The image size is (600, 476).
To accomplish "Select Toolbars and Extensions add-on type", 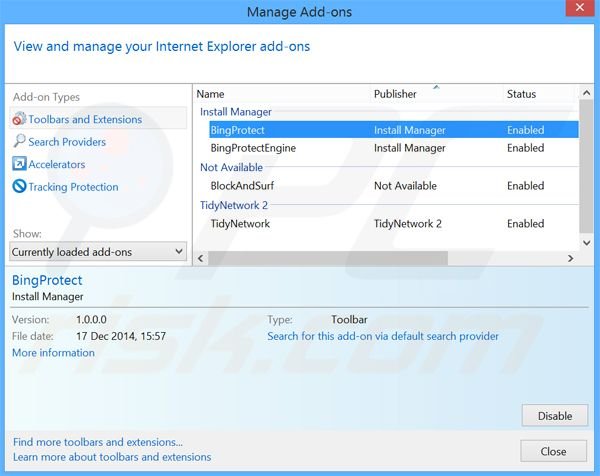I will click(x=98, y=119).
